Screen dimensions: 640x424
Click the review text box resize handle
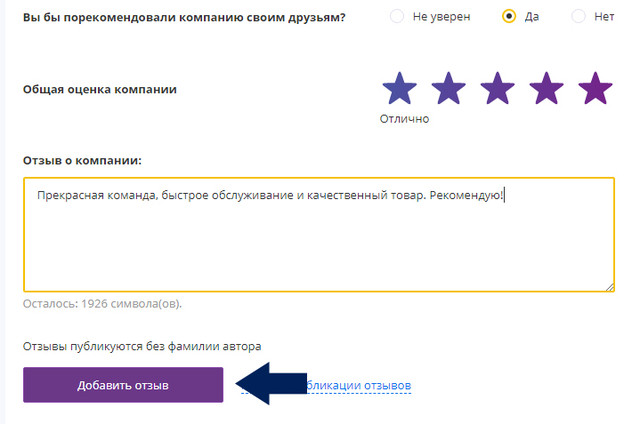[x=610, y=287]
